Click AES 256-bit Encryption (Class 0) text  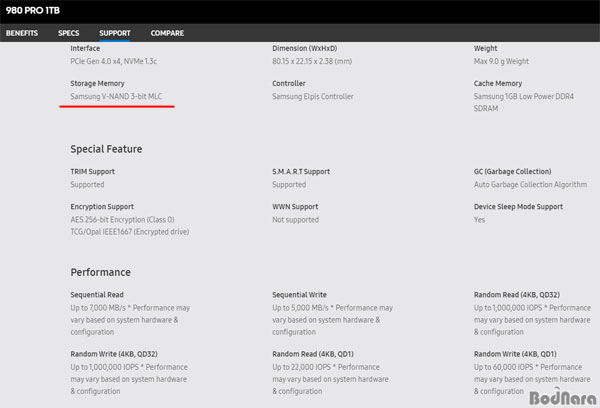(122, 220)
